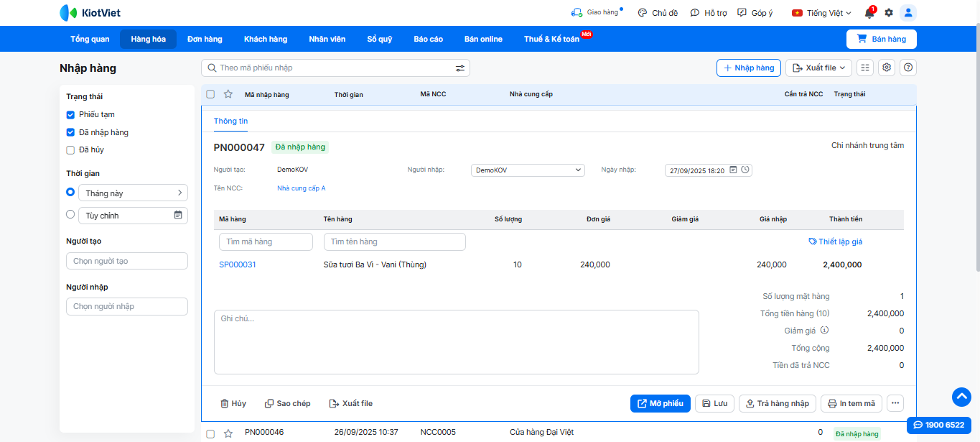The width and height of the screenshot is (980, 442).
Task: Check row PN000046 checkbox
Action: coord(210,433)
